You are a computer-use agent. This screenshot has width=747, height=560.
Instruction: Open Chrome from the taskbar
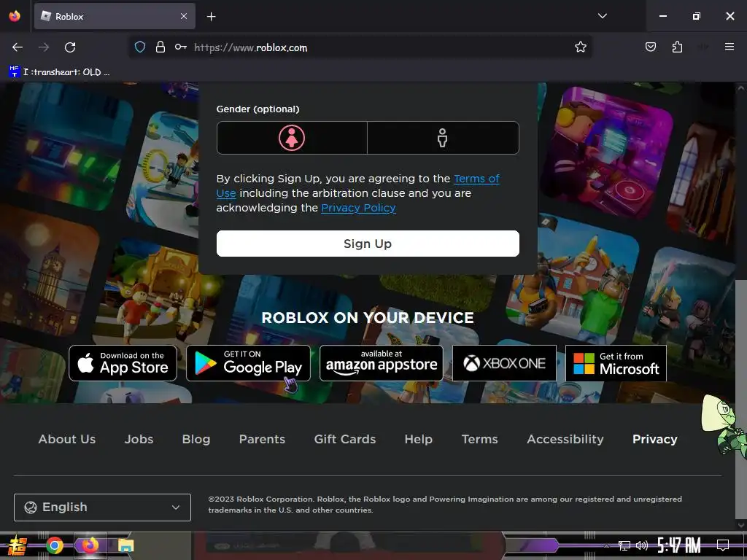[x=55, y=545]
